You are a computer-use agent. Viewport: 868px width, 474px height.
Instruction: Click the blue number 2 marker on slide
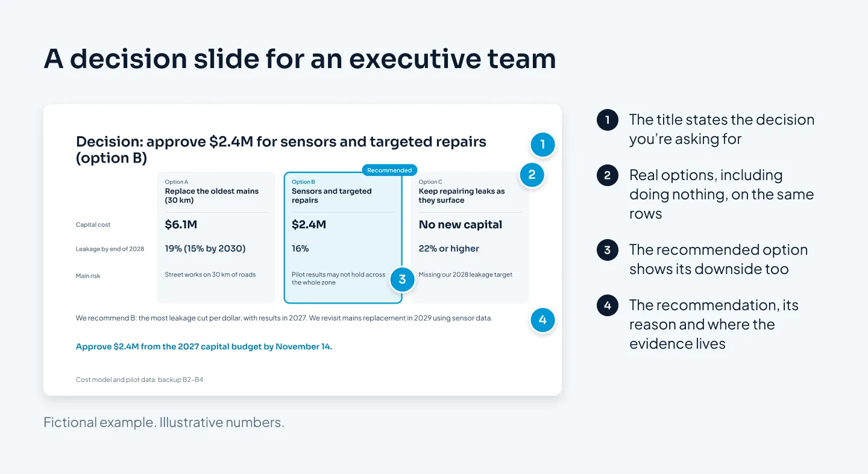click(x=532, y=175)
